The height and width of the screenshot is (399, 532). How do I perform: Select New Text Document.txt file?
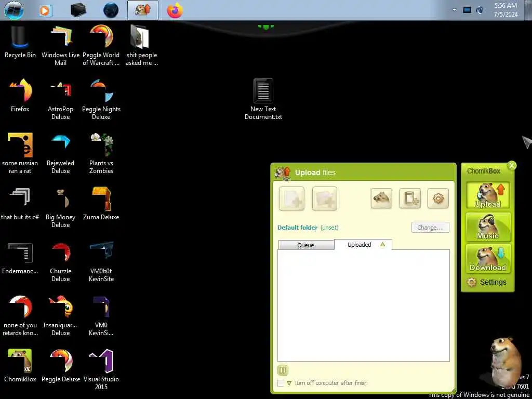(x=263, y=99)
